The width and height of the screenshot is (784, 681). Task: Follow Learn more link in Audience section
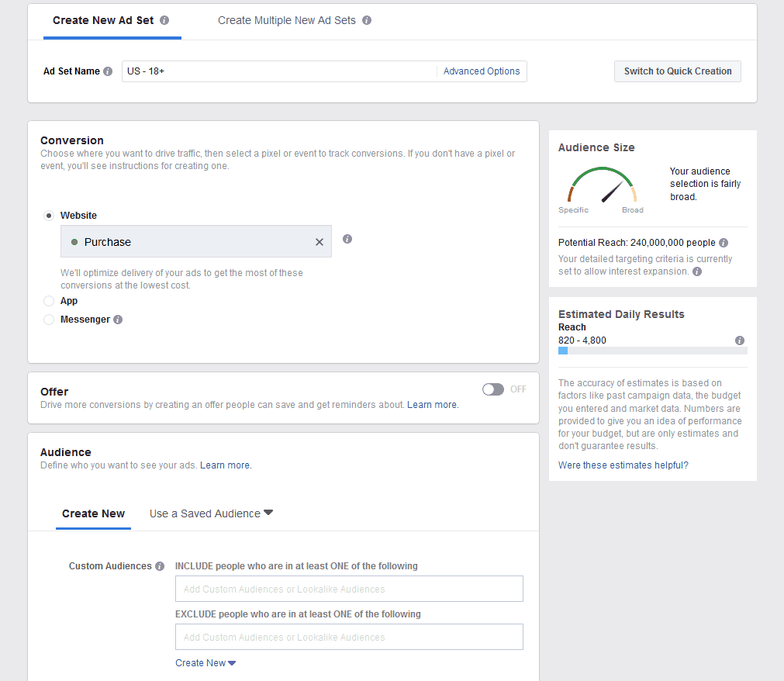pyautogui.click(x=225, y=465)
